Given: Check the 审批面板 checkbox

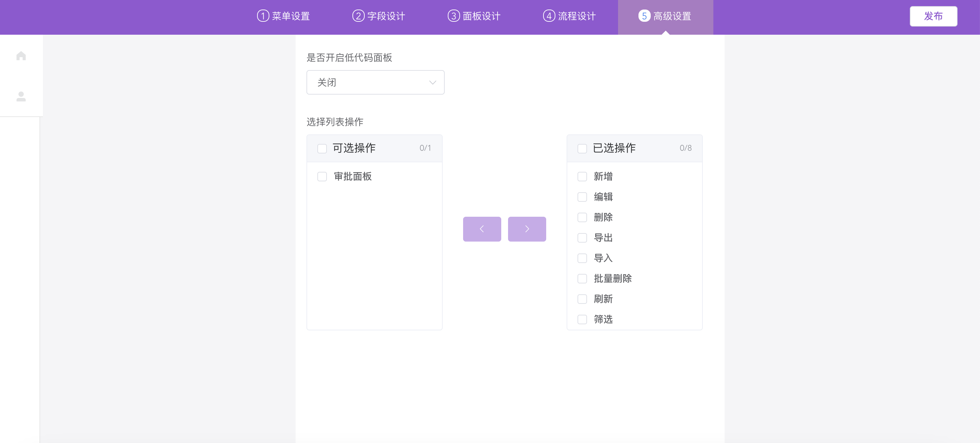Looking at the screenshot, I should [322, 177].
